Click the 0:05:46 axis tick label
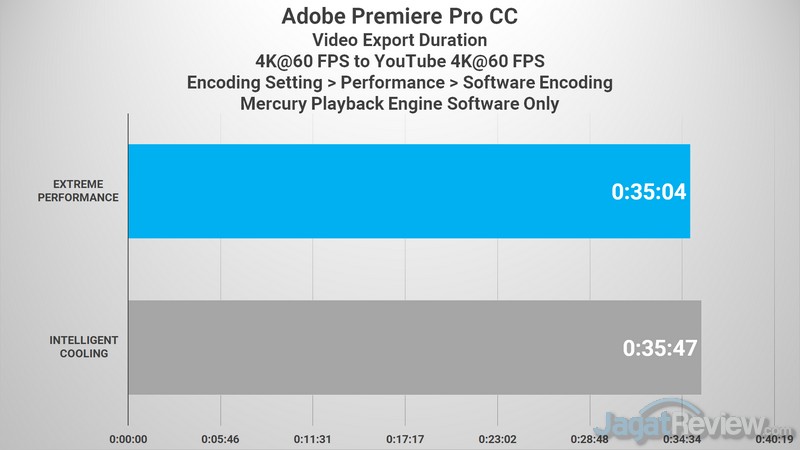 220,438
